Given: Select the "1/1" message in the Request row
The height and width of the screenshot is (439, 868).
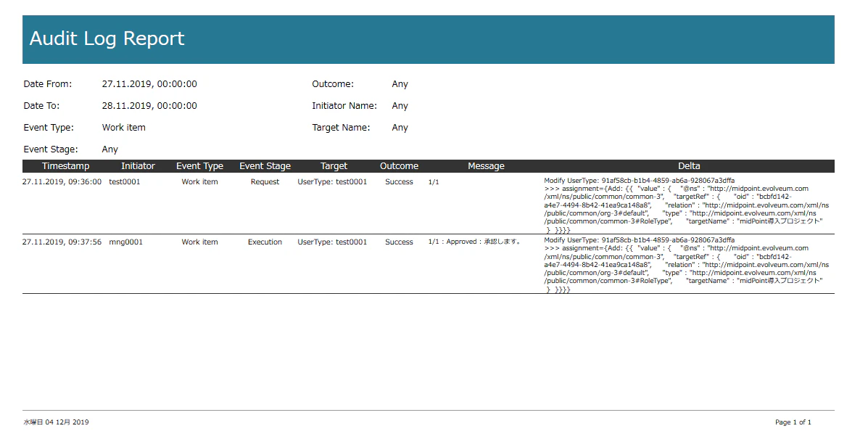Looking at the screenshot, I should pyautogui.click(x=434, y=181).
